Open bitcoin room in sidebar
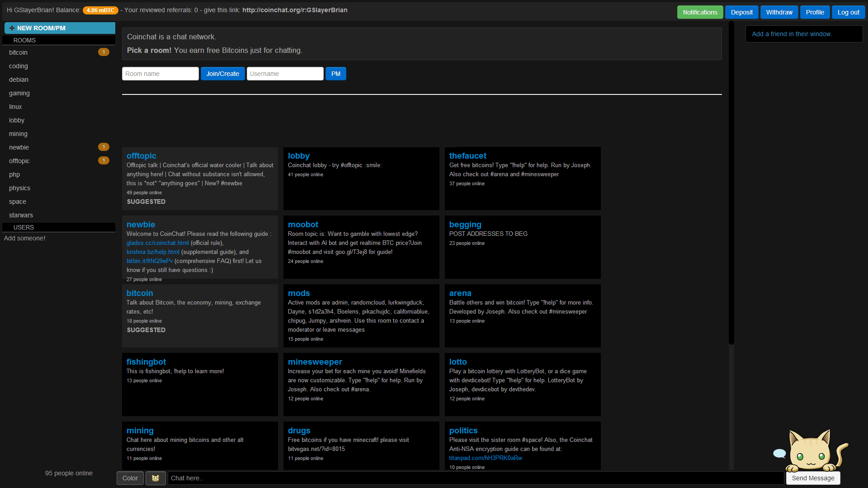Viewport: 868px width, 488px height. coord(18,52)
